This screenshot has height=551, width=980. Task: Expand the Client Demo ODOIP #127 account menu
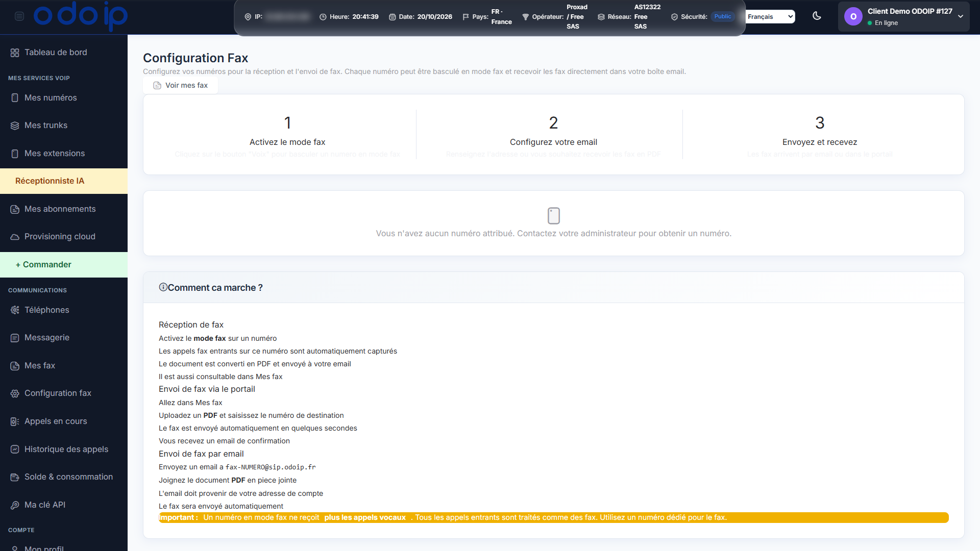(x=904, y=17)
